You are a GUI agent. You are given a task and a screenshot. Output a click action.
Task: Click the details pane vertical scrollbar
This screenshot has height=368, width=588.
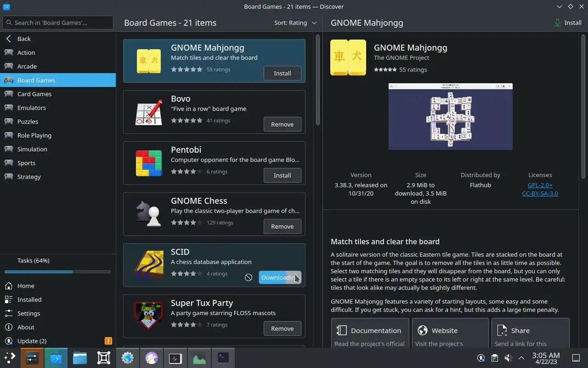click(x=583, y=106)
